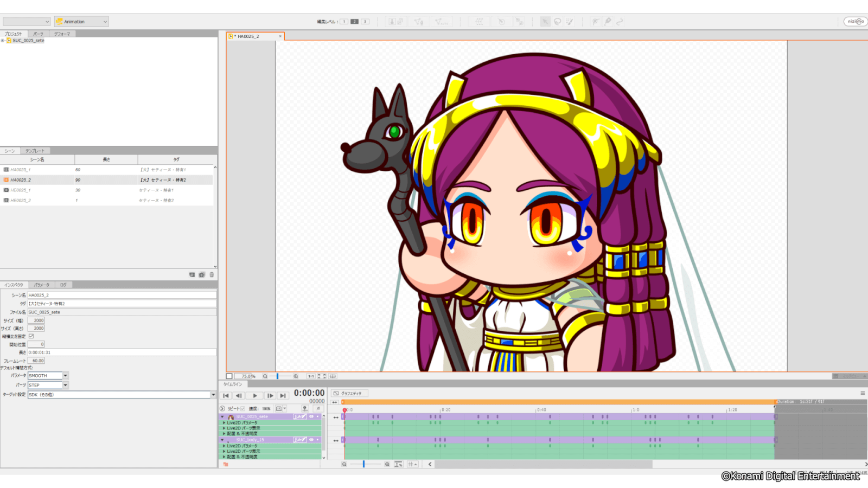This screenshot has width=868, height=488.
Task: Expand first Live2D パラメータ row
Action: [224, 422]
